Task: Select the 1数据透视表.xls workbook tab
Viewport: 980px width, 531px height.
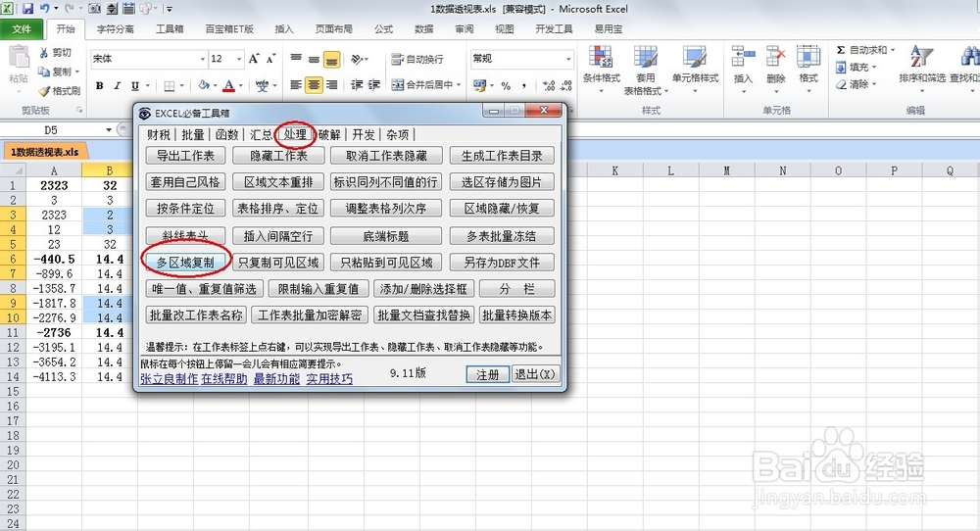Action: [44, 152]
